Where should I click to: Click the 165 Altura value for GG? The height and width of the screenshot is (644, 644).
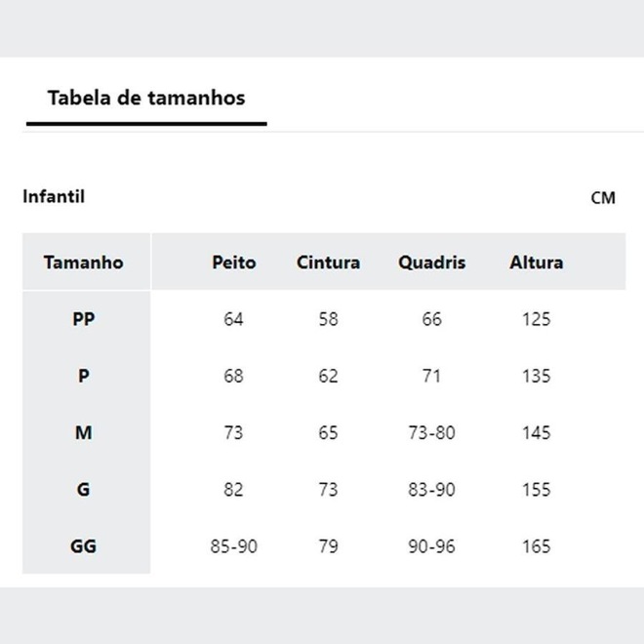[536, 546]
